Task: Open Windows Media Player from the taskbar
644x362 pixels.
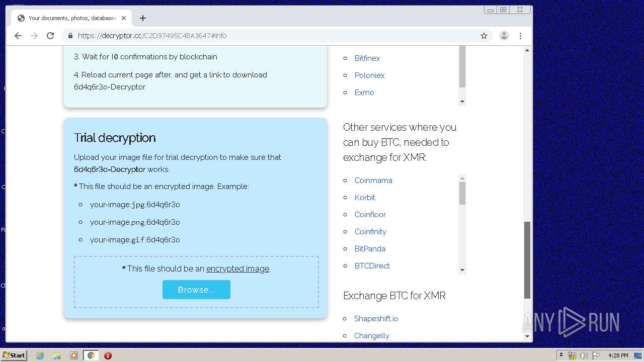Action: (x=74, y=355)
